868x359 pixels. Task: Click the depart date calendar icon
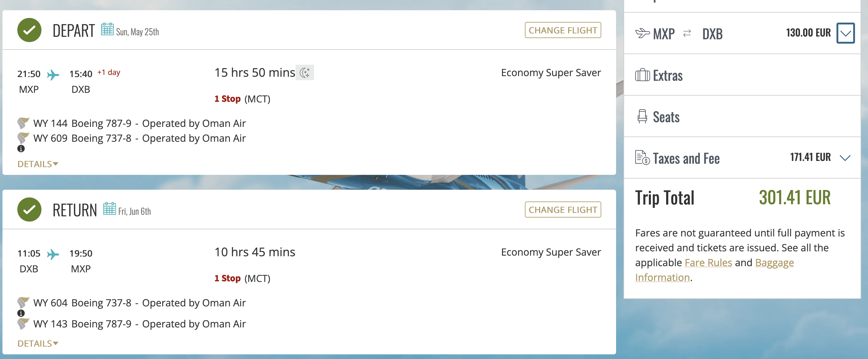107,29
